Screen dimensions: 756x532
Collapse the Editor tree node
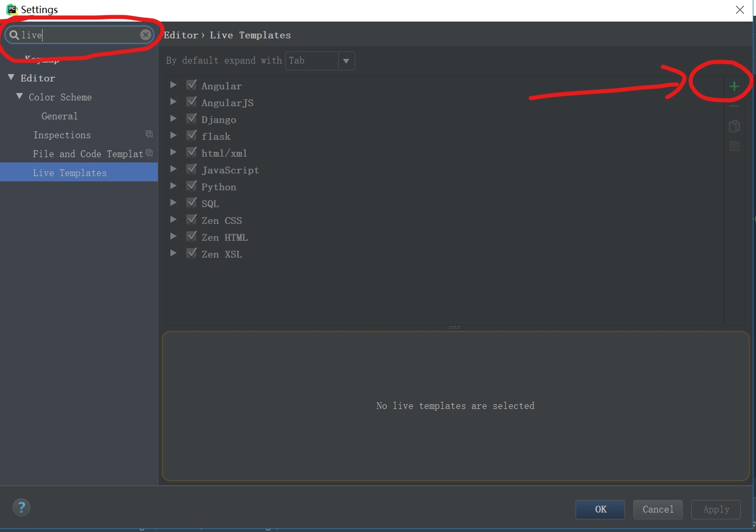(11, 77)
